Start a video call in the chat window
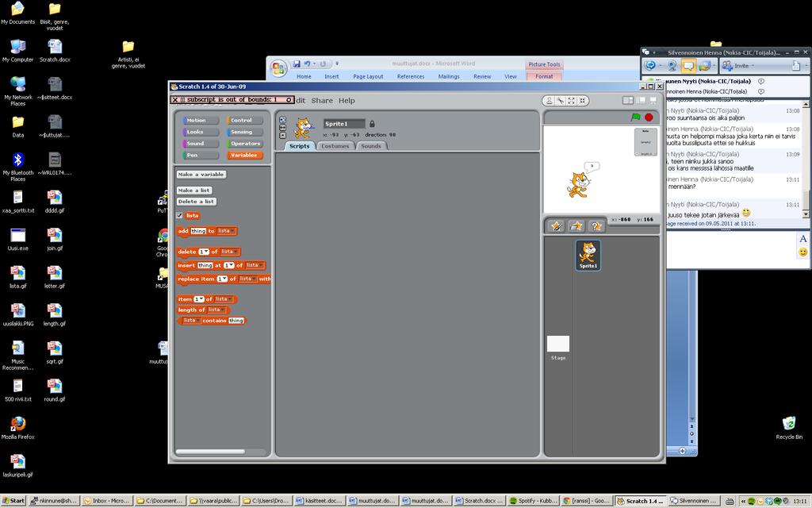This screenshot has width=812, height=508. click(x=672, y=65)
